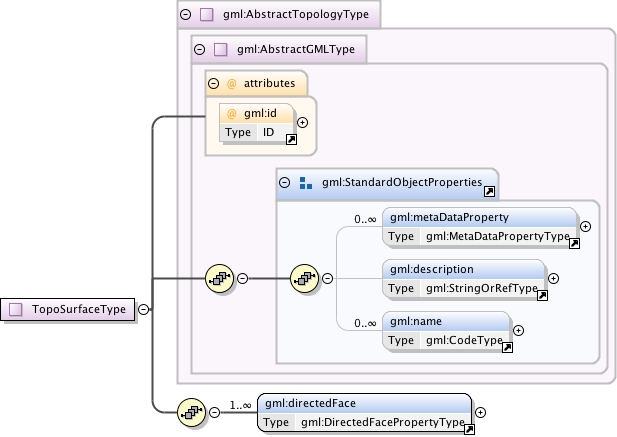
Task: Click the blue group icon of StandardObjectProperties
Action: pyautogui.click(x=306, y=183)
